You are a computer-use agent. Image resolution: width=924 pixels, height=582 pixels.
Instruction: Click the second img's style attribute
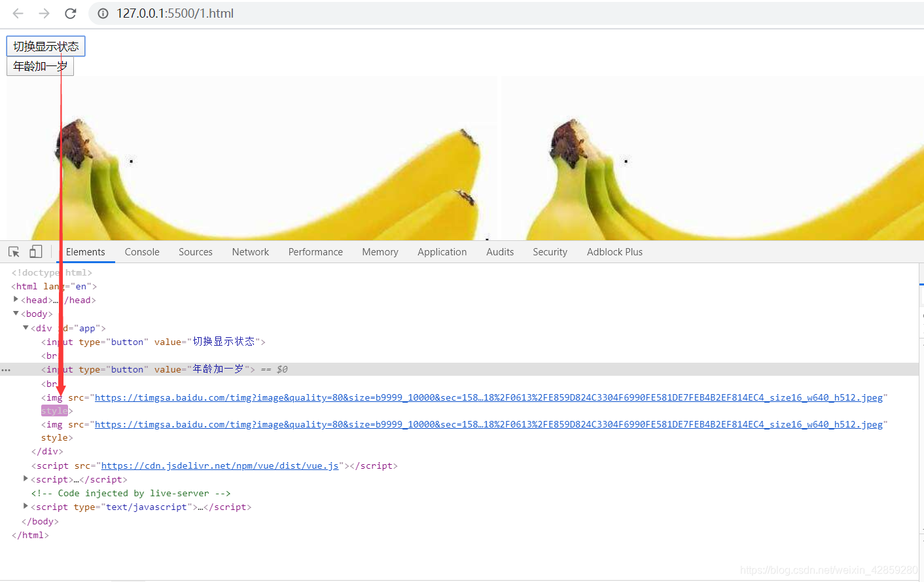(54, 437)
